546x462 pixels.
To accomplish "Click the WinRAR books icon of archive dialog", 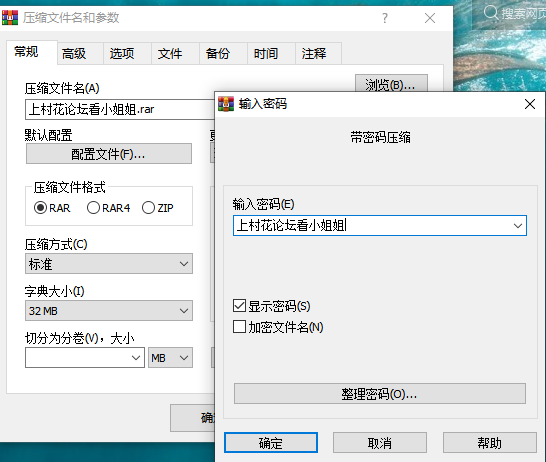I will click(10, 17).
